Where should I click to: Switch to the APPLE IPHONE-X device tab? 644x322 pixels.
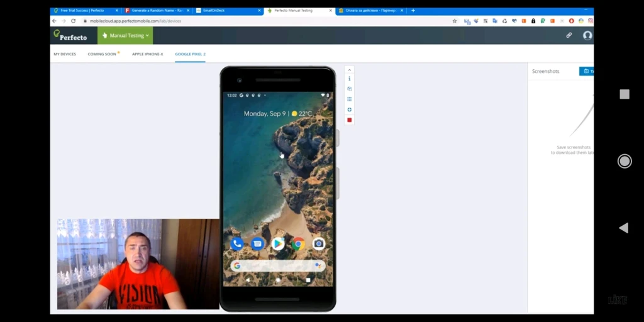pyautogui.click(x=147, y=54)
